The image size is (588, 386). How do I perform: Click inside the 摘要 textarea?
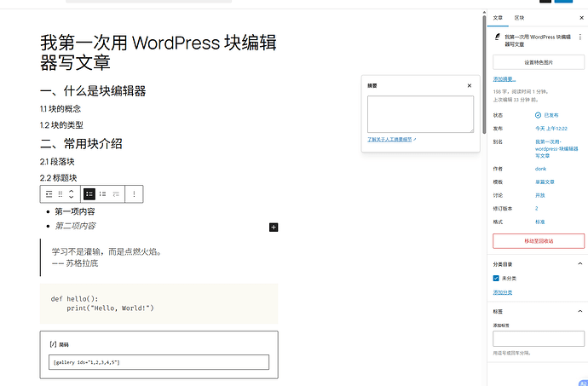[420, 114]
